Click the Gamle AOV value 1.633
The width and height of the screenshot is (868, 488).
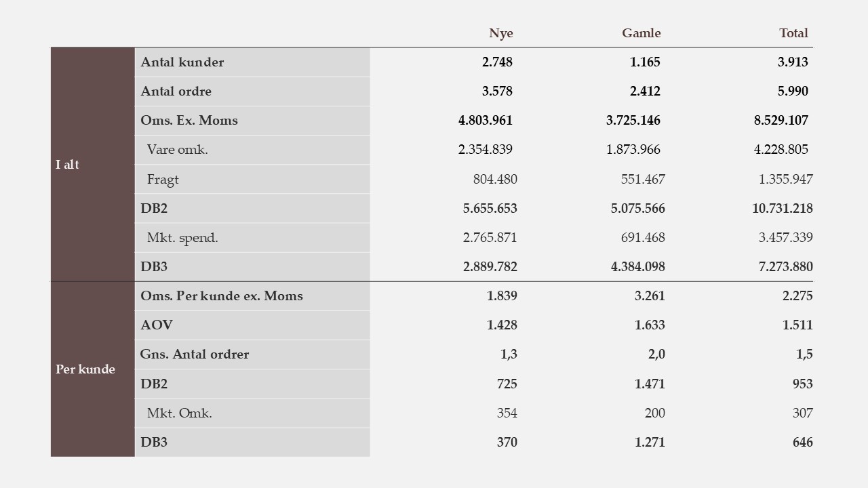point(650,325)
